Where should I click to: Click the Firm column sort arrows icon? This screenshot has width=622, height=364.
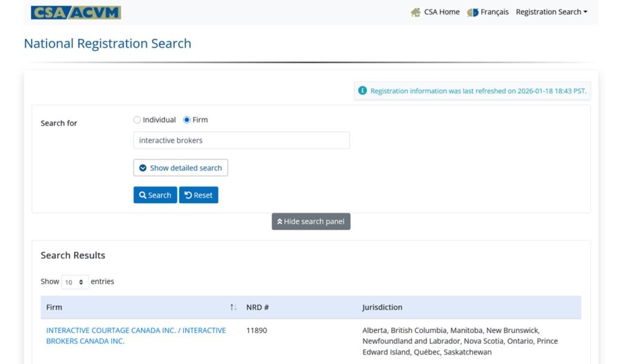(234, 307)
